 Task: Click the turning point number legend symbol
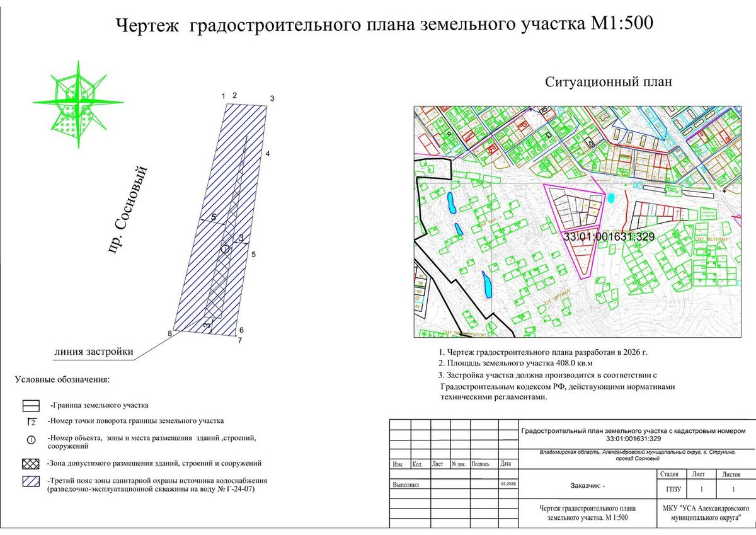click(x=32, y=422)
